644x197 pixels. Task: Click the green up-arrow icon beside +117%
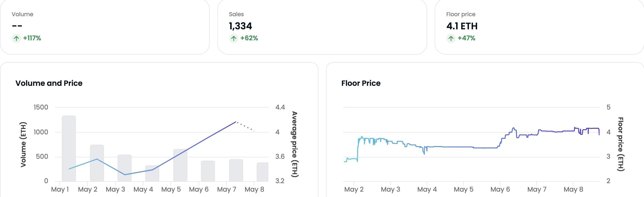[16, 38]
